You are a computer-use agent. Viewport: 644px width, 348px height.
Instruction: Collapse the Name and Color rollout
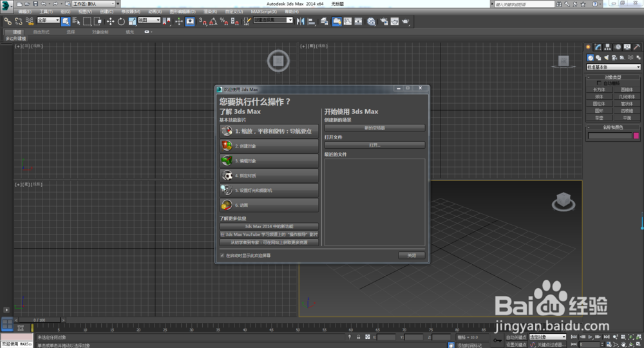(613, 128)
